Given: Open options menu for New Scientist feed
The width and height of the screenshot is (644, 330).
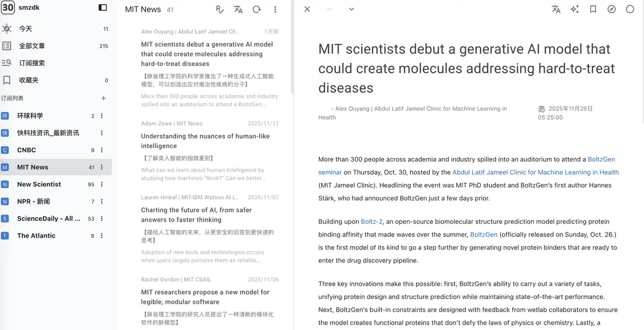Looking at the screenshot, I should click(102, 185).
